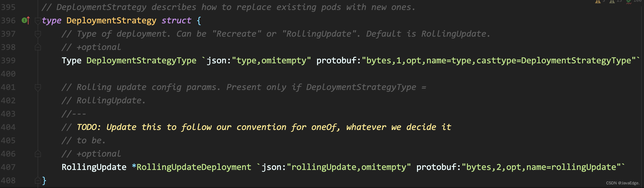644x188 pixels.
Task: Collapse the comment block at line 397
Action: tap(38, 34)
